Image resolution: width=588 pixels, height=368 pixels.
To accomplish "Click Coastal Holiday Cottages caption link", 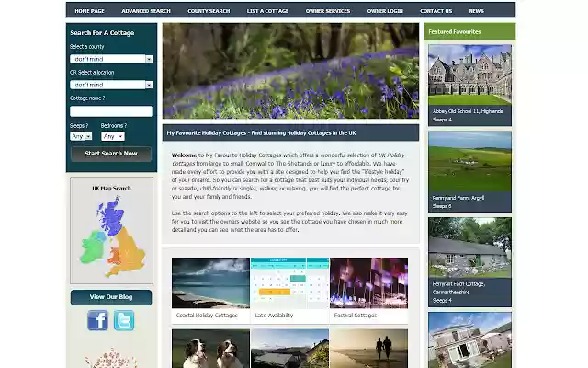I will tap(207, 316).
